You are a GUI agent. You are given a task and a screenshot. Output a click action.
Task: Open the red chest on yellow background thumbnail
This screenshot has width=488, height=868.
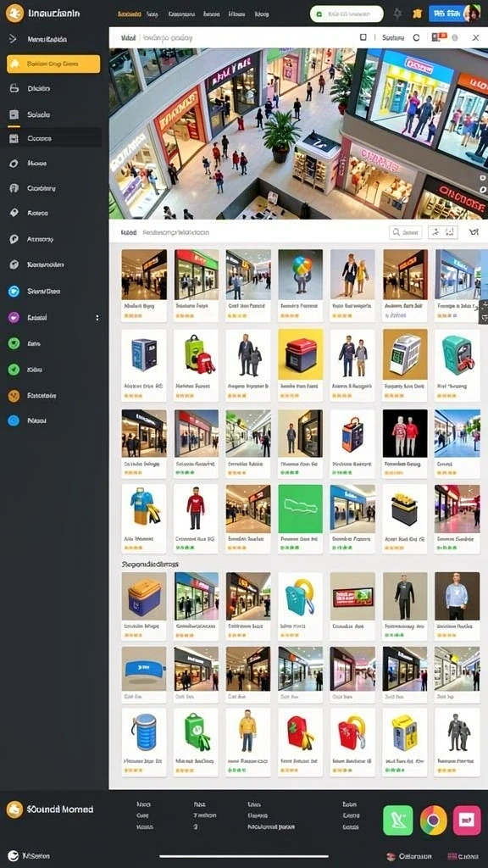(x=301, y=355)
